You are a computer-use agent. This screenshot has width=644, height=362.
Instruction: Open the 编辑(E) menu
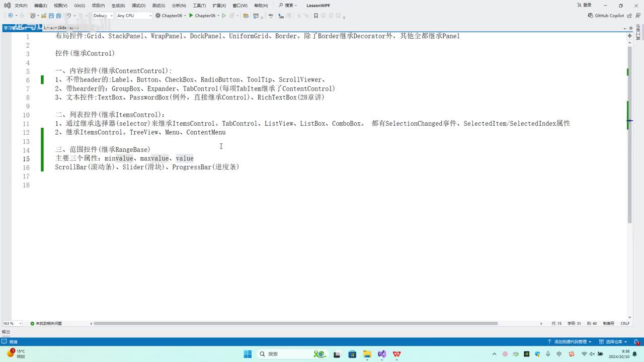41,6
